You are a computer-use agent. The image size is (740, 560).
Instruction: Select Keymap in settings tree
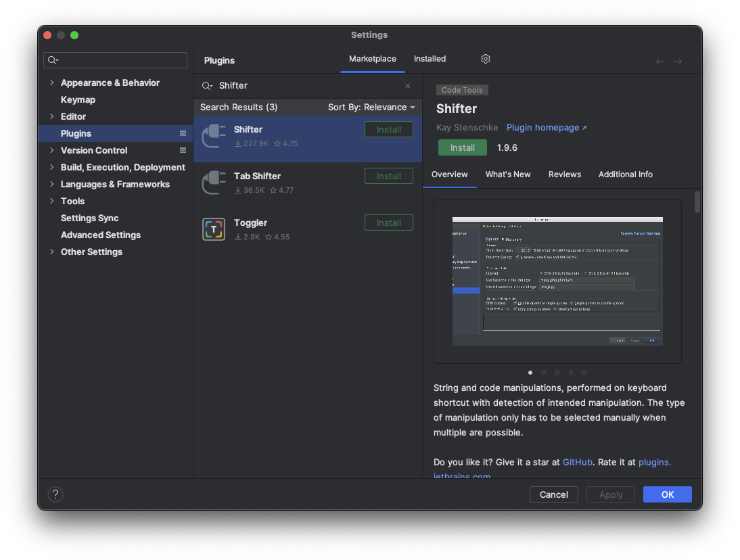click(x=78, y=99)
